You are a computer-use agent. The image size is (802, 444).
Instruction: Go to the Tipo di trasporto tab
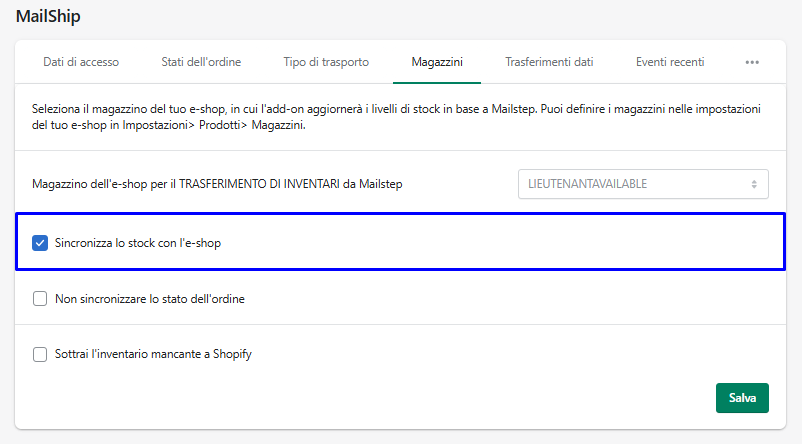(326, 62)
